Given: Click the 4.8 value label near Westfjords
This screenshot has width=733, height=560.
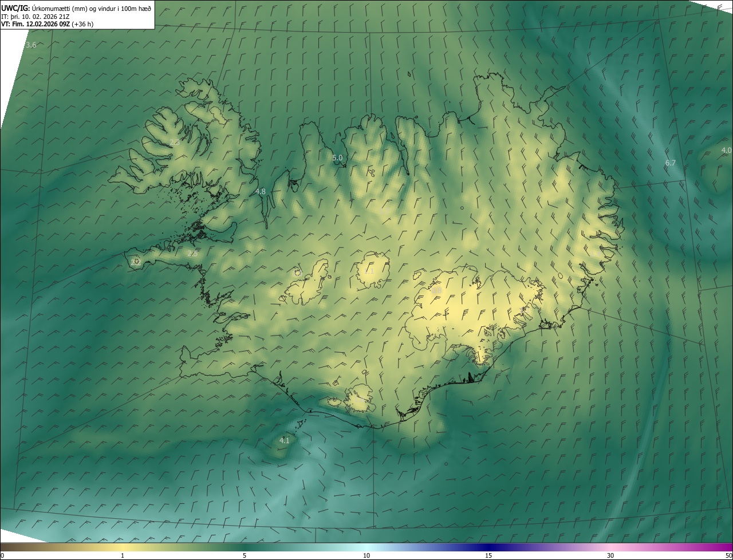Looking at the screenshot, I should pyautogui.click(x=261, y=191).
